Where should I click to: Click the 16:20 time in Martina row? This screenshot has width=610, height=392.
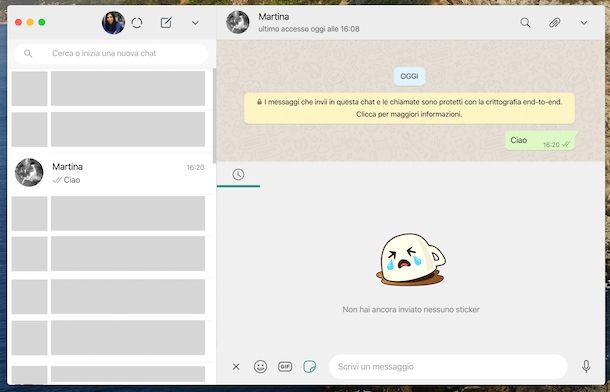(x=195, y=167)
